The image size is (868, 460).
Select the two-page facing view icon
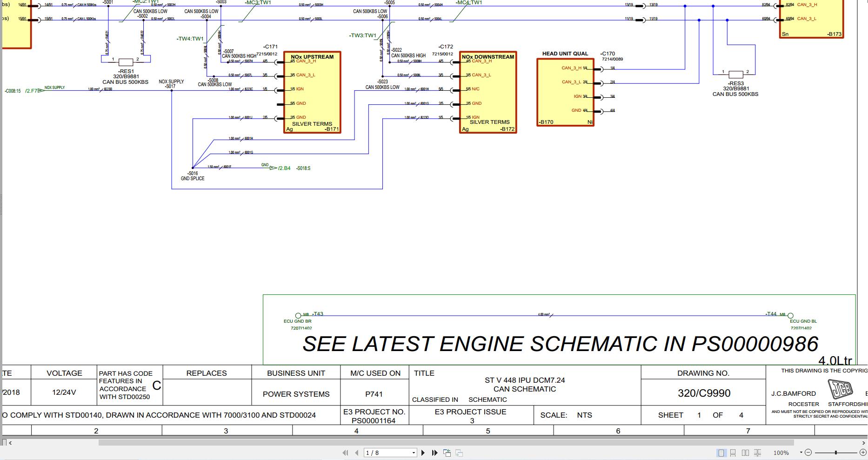click(746, 452)
